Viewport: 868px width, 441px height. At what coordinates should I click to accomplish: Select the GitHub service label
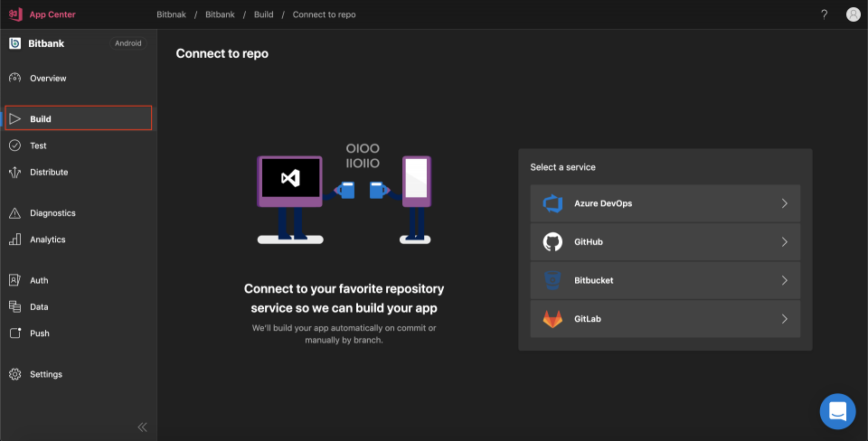click(x=589, y=242)
